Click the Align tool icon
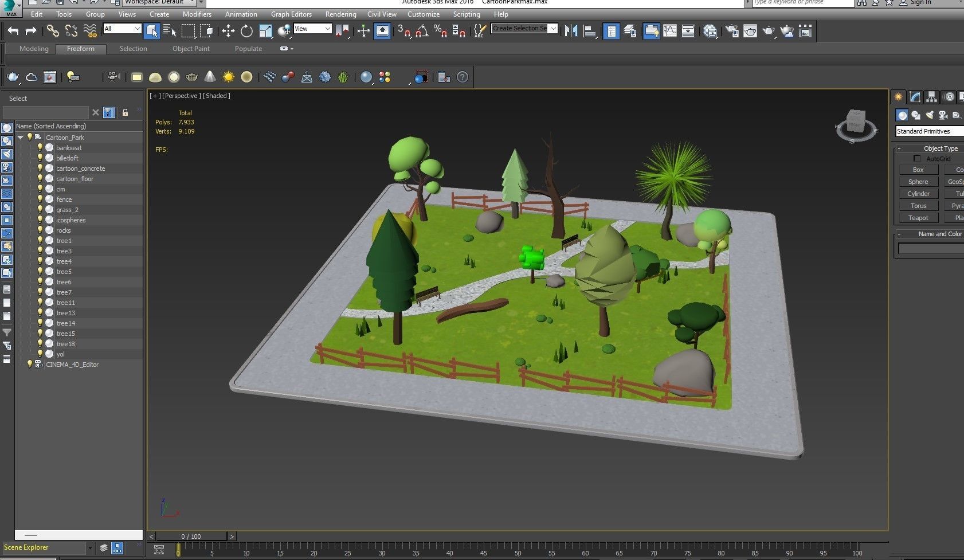964x560 pixels. click(x=589, y=31)
